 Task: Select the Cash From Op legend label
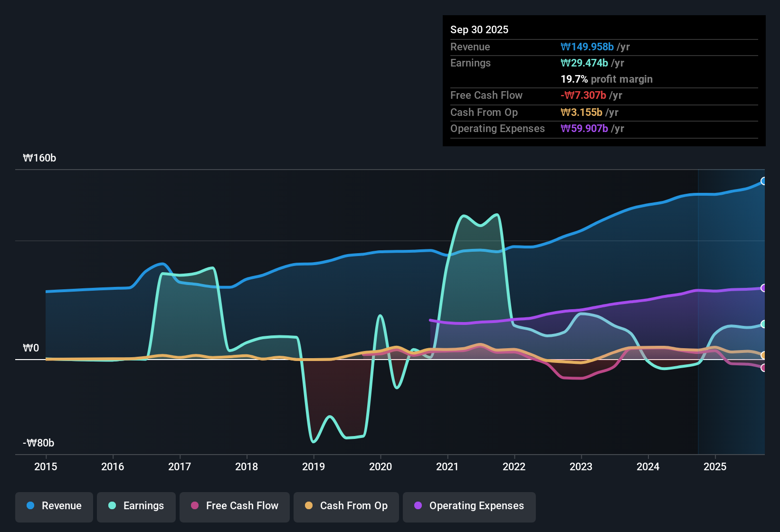tap(353, 506)
